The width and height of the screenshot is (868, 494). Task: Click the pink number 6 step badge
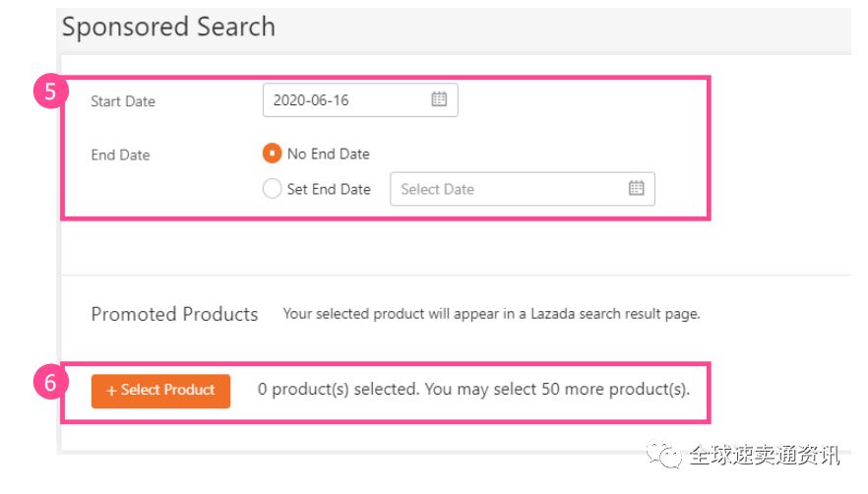pyautogui.click(x=50, y=382)
